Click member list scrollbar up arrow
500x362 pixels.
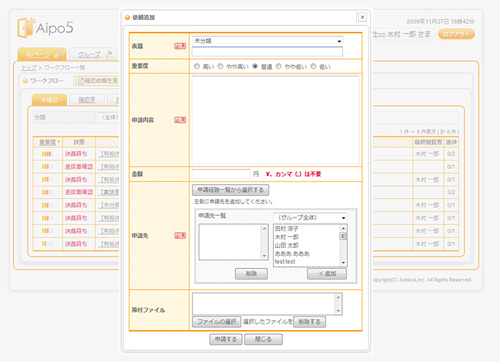click(x=343, y=228)
